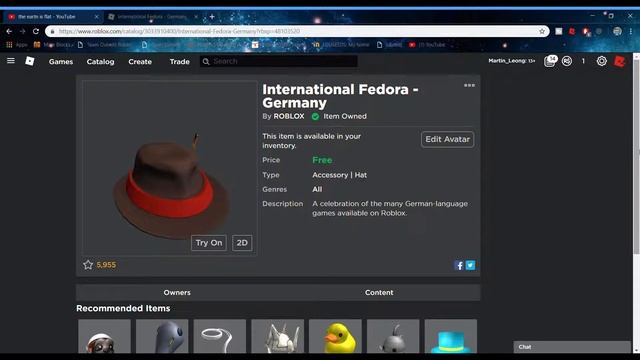
Task: Click the green Free price text
Action: point(322,160)
